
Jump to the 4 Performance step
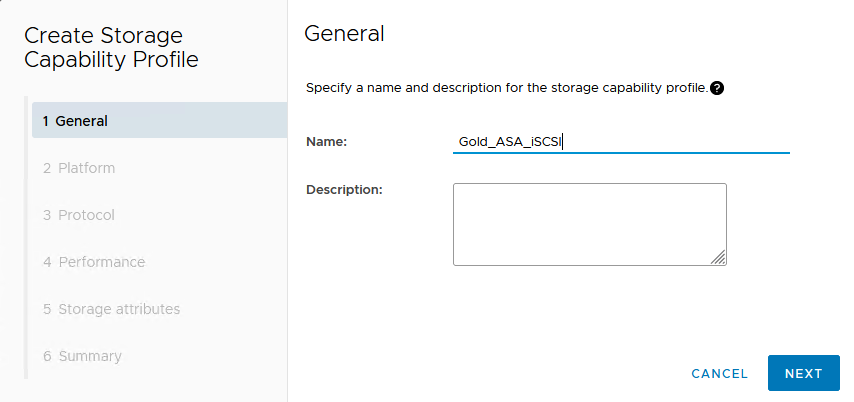click(94, 262)
